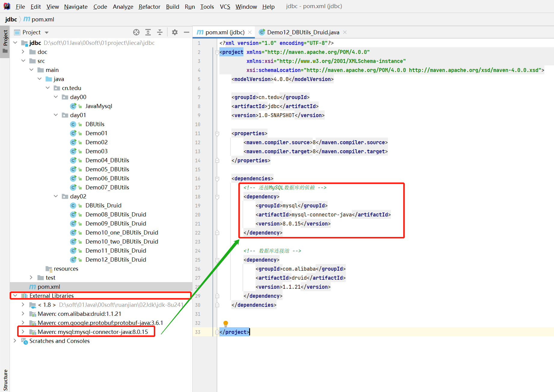Image resolution: width=554 pixels, height=392 pixels.
Task: Click the yellow intention light bulb
Action: [226, 324]
